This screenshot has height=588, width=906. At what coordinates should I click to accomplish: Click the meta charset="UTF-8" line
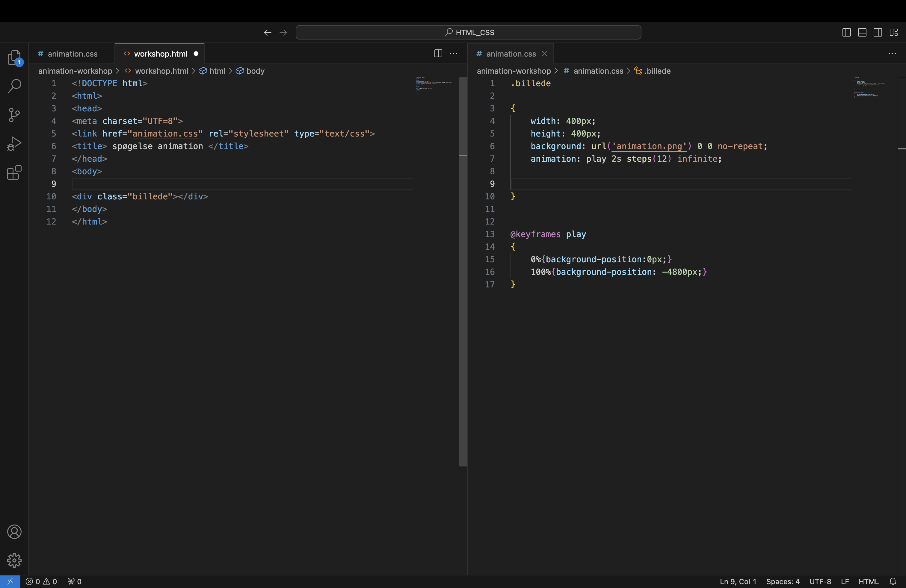click(128, 121)
